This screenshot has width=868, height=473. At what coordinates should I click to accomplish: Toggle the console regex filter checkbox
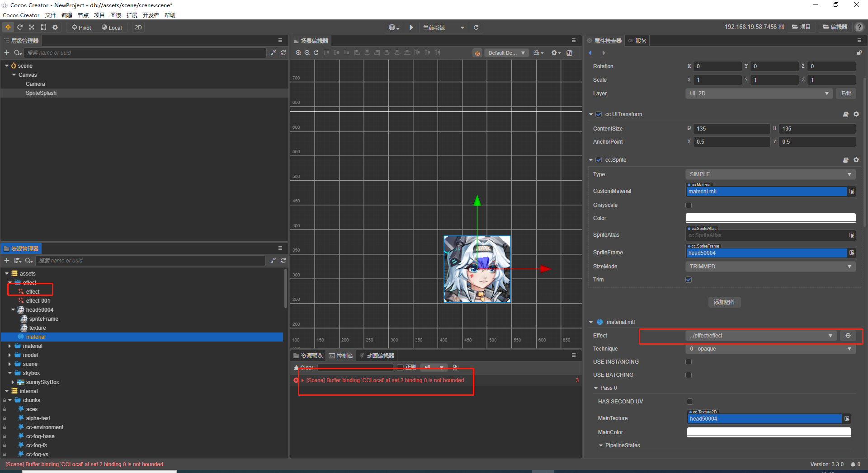coord(400,367)
